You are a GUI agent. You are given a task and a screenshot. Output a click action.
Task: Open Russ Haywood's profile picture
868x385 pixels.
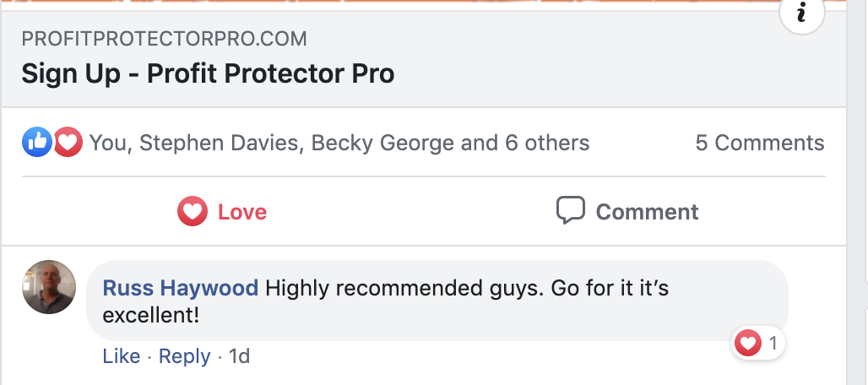coord(49,287)
